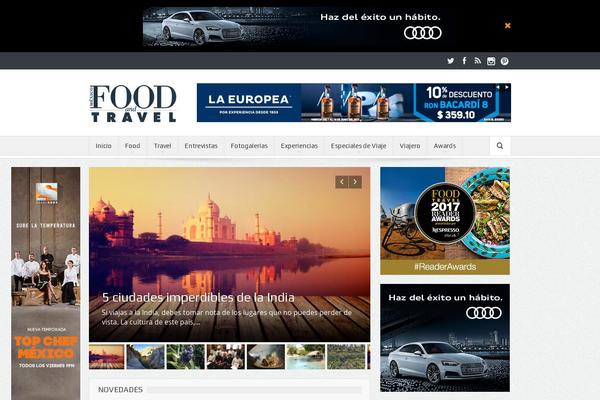Open the RSS feed icon

pos(478,60)
